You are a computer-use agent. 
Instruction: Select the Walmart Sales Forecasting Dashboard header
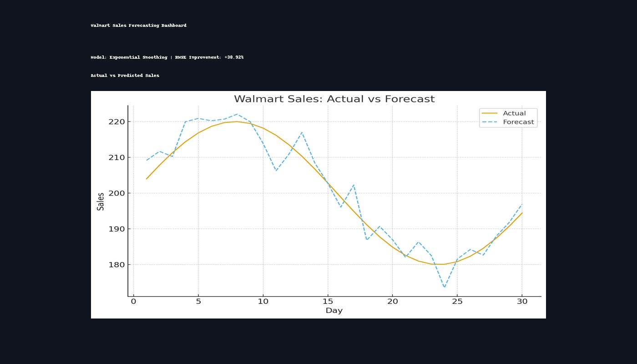click(139, 25)
